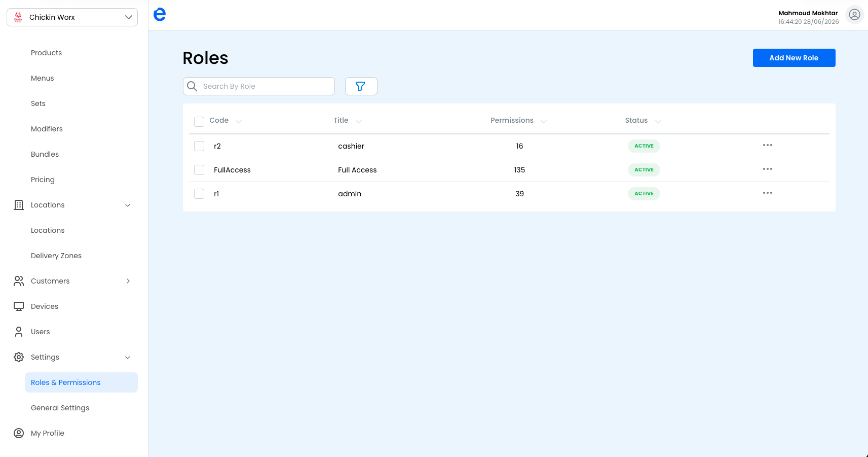The image size is (868, 457).
Task: Open Menus in the sidebar
Action: pos(42,78)
